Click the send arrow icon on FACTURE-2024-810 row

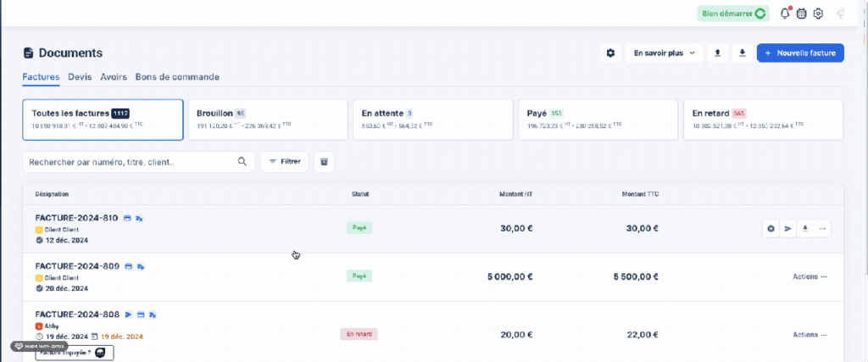[x=787, y=229]
